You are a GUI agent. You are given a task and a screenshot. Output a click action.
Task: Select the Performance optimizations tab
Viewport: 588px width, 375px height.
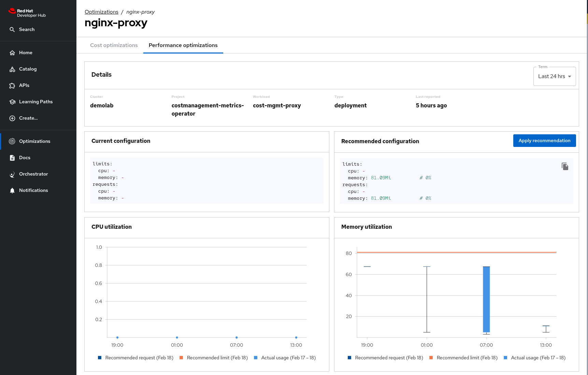[183, 45]
